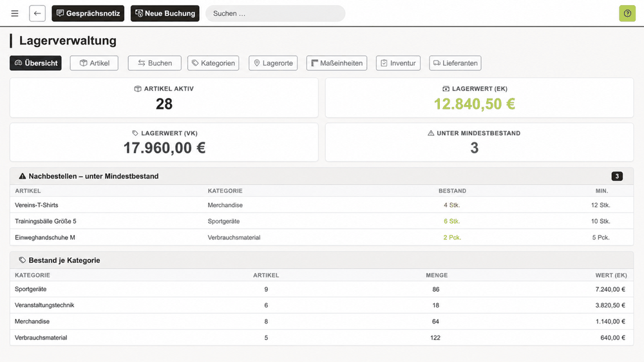The height and width of the screenshot is (362, 644).
Task: Click the MENGE column header
Action: point(437,275)
